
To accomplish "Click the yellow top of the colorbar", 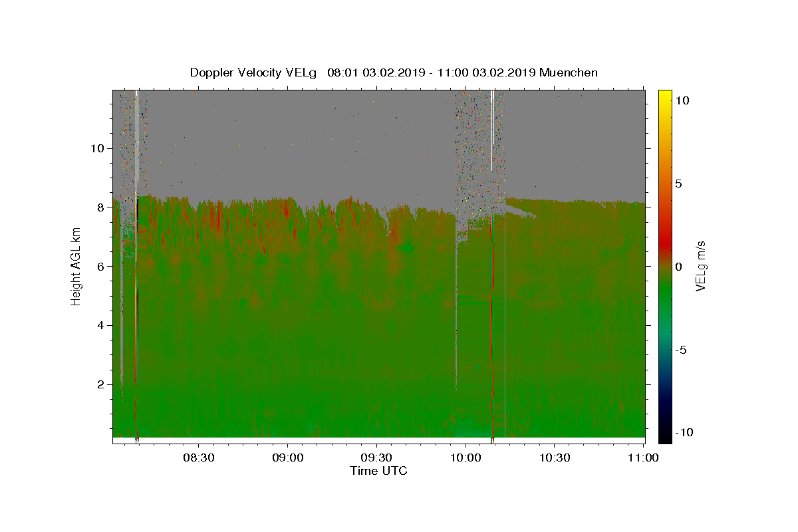I will 665,95.
